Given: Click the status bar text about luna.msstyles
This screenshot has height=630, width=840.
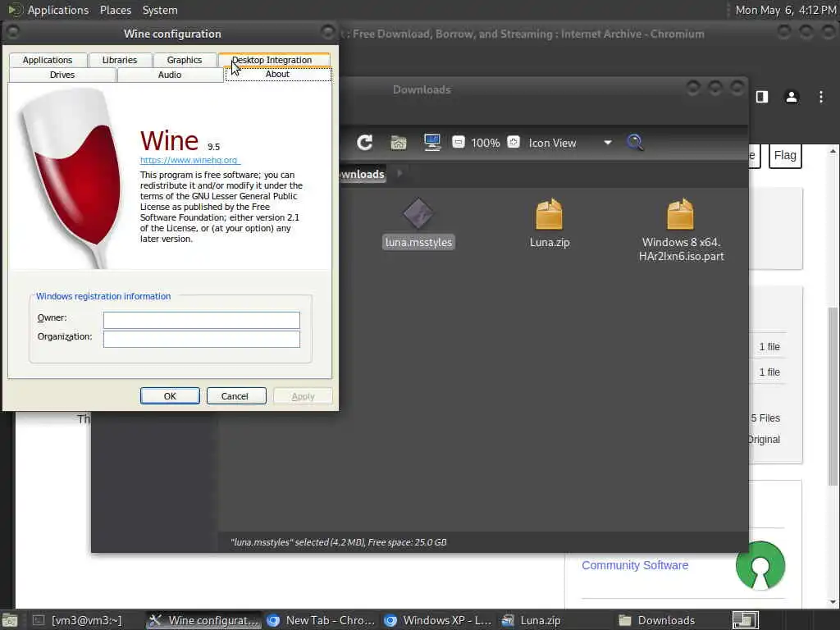Looking at the screenshot, I should click(x=339, y=542).
